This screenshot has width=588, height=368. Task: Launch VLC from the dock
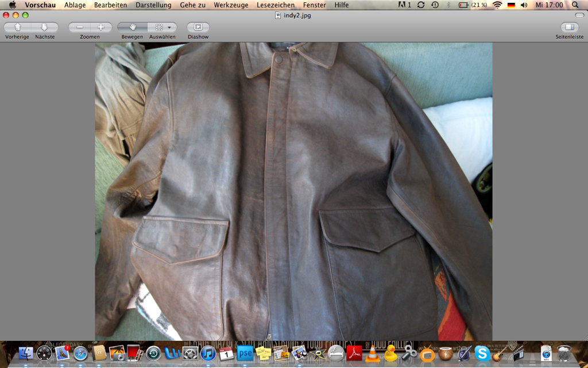[x=373, y=352]
